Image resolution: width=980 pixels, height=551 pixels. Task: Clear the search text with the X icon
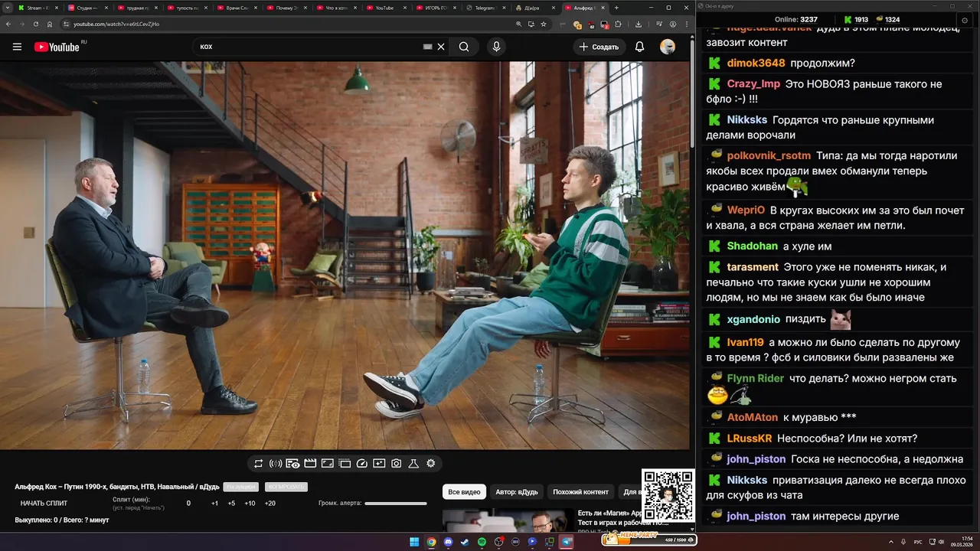pos(441,47)
